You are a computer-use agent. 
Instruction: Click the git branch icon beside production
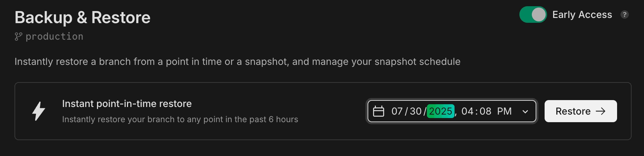pos(18,37)
